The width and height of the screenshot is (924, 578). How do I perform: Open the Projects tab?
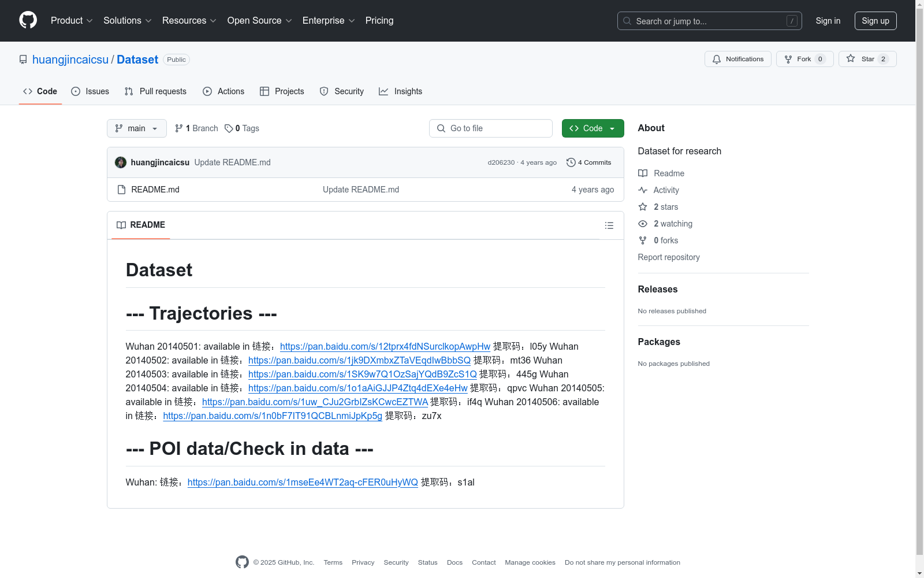(282, 91)
